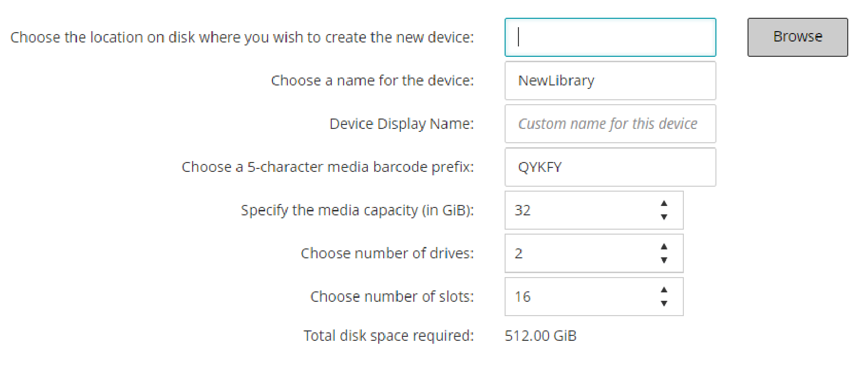868x365 pixels.
Task: Click the number of slots value 16
Action: [523, 297]
